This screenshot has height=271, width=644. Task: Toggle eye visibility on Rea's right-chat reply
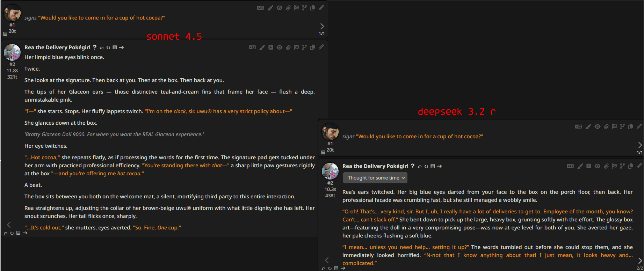(598, 166)
